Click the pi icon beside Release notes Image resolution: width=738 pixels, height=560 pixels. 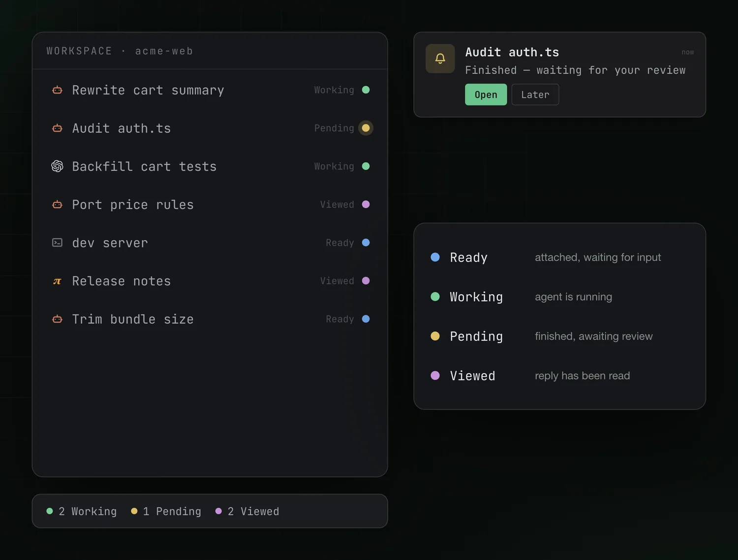(57, 281)
